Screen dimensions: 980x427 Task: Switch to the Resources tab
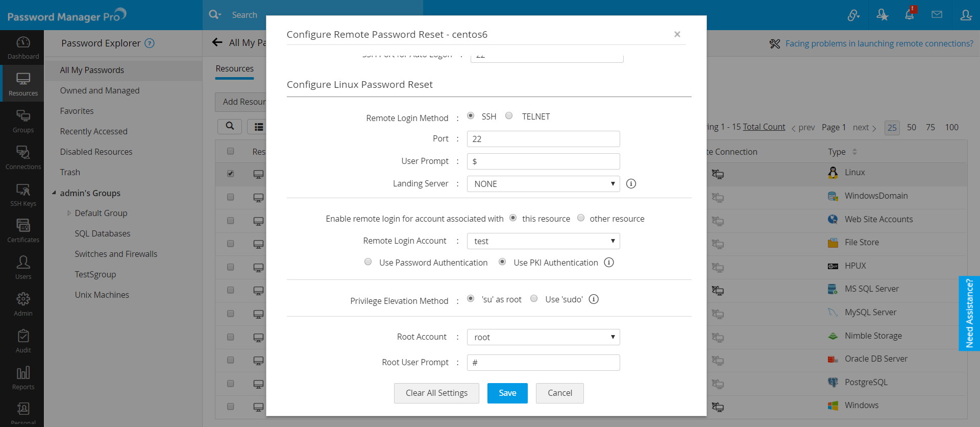(234, 68)
